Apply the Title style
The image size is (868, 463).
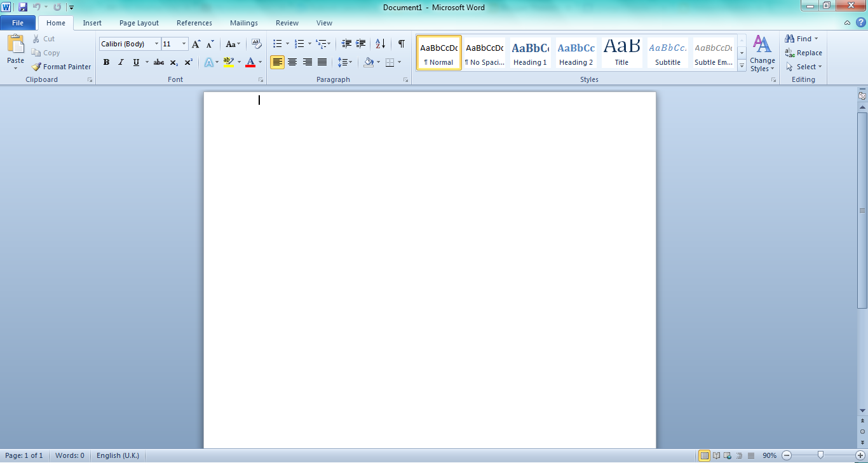622,53
